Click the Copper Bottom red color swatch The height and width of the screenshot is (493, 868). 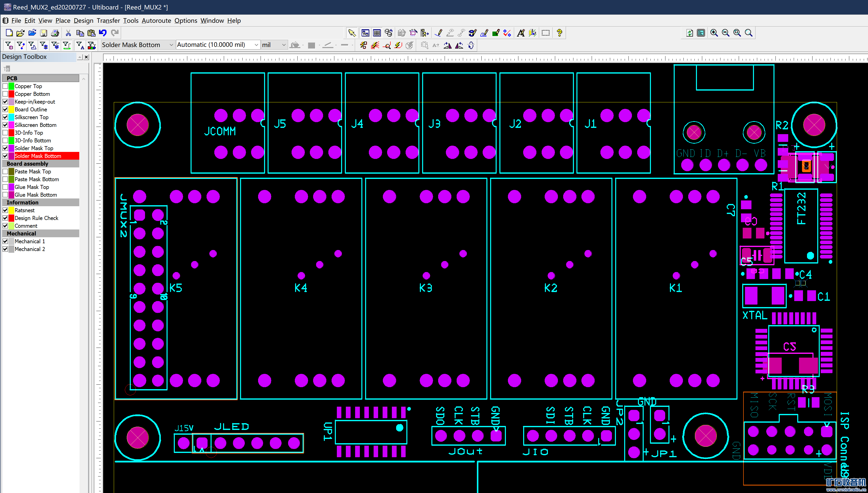[12, 94]
